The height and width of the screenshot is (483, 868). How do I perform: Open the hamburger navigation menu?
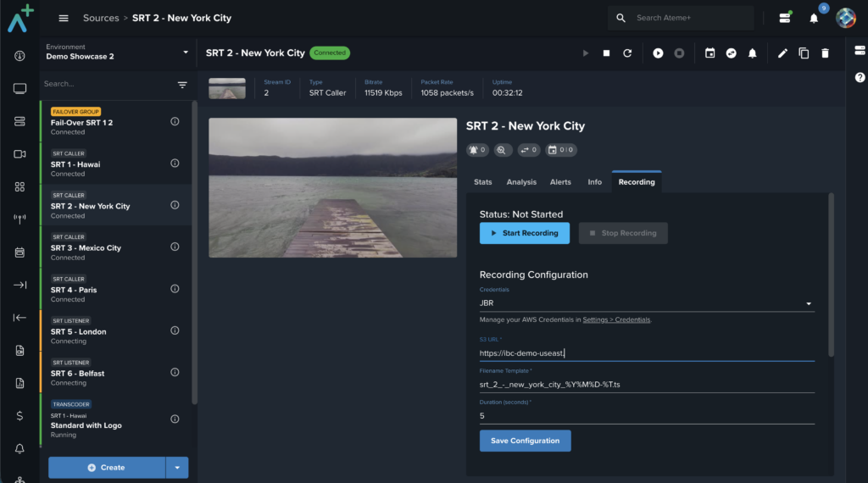pos(64,18)
